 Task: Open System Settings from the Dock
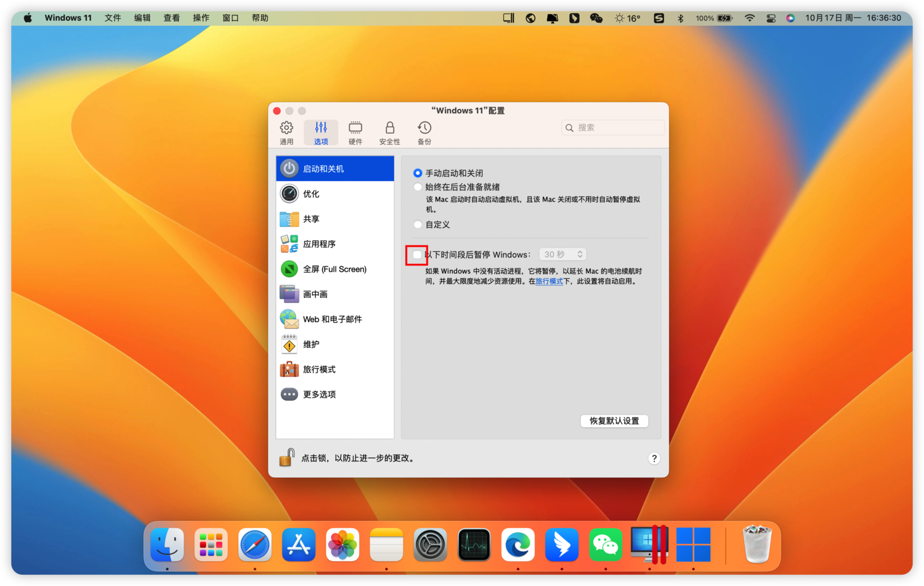(430, 545)
